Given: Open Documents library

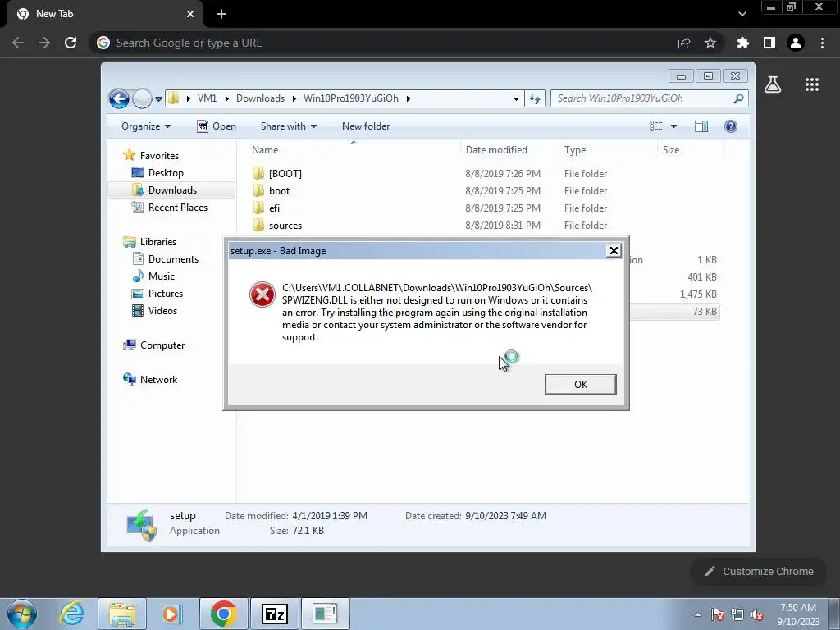Looking at the screenshot, I should pos(173,258).
